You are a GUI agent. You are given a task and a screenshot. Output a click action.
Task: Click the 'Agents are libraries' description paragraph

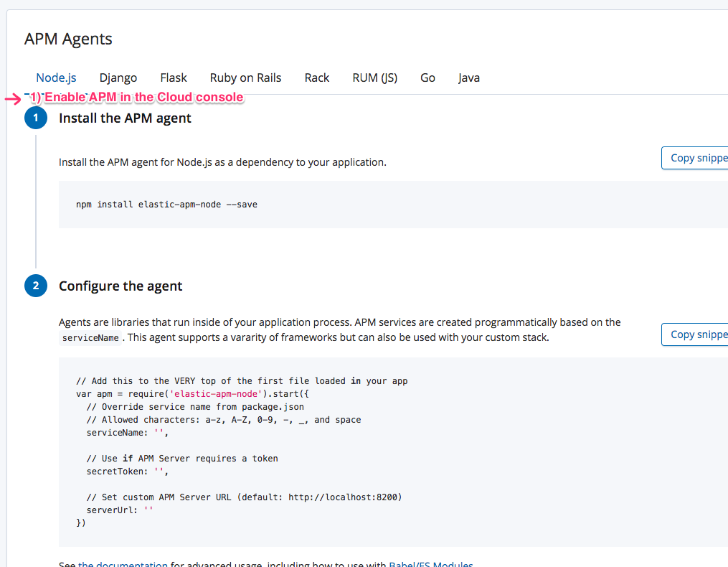point(339,329)
